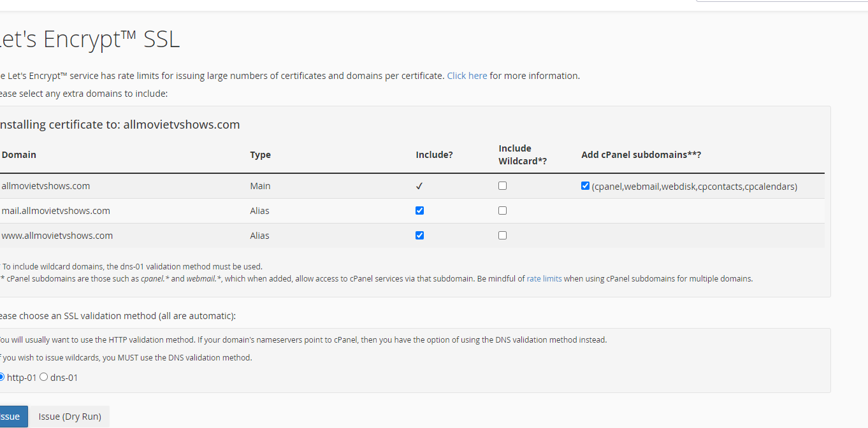Click the Alias type for www.allmovietvshows.com

(259, 236)
